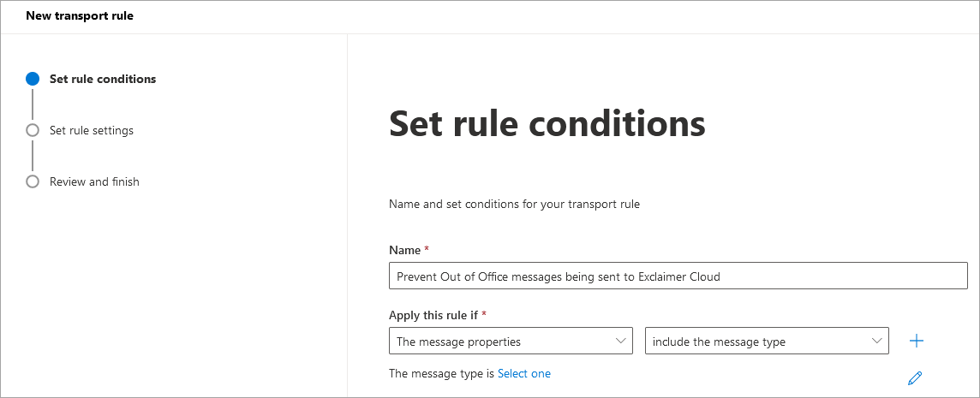Click the large Set rule conditions heading
Screen dimensions: 980x398
[x=547, y=123]
